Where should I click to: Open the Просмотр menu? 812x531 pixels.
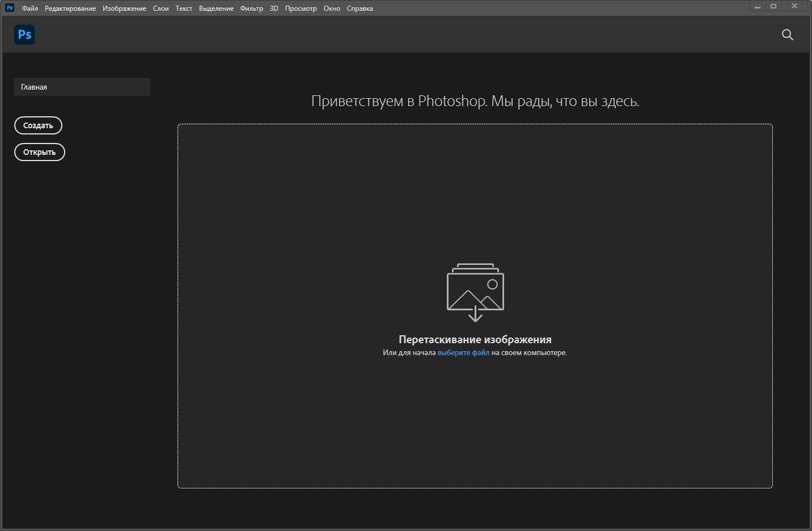click(x=301, y=9)
